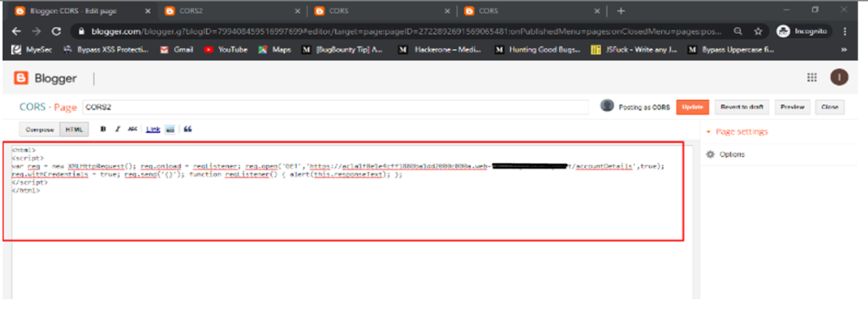The width and height of the screenshot is (868, 317).
Task: Click the CORS blog name link
Action: tap(33, 108)
